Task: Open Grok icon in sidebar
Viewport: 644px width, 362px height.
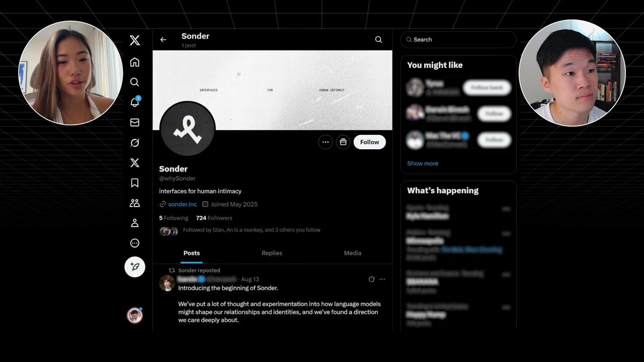Action: [134, 143]
